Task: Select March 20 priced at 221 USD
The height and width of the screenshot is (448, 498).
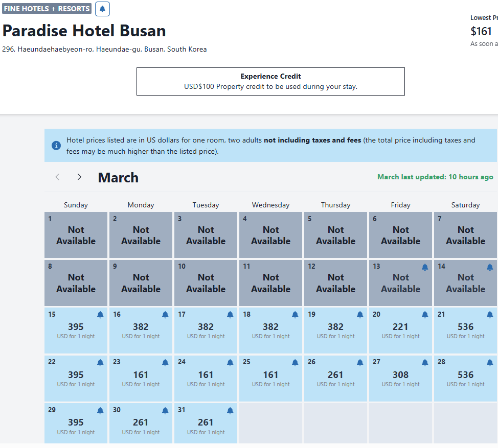Action: (400, 331)
